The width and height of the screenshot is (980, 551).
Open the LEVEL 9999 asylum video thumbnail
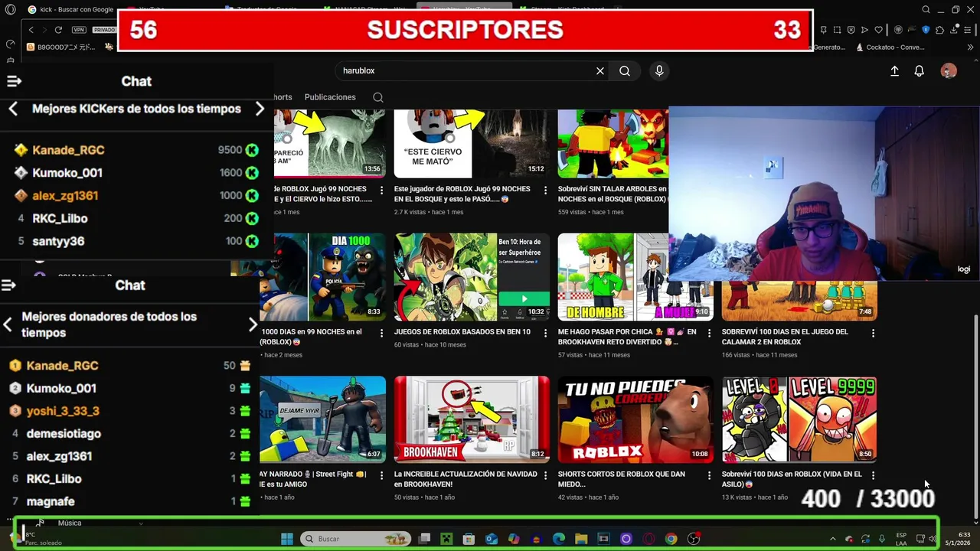(799, 419)
